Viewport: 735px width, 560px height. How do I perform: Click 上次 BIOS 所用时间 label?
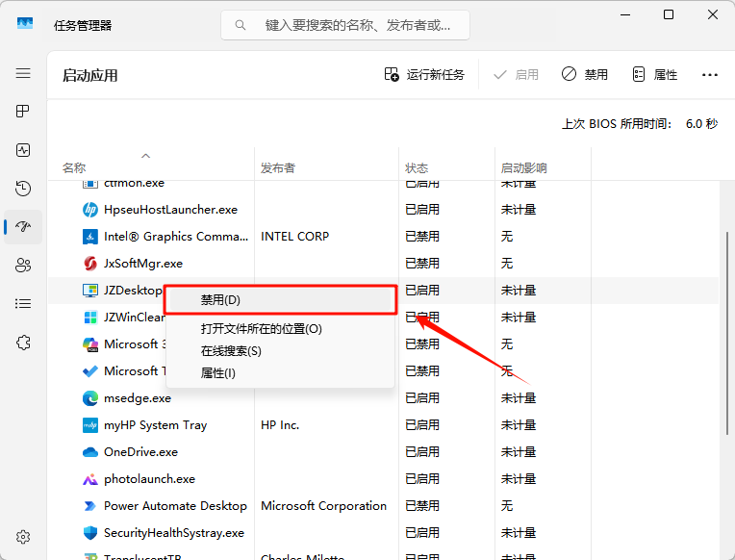click(x=617, y=124)
